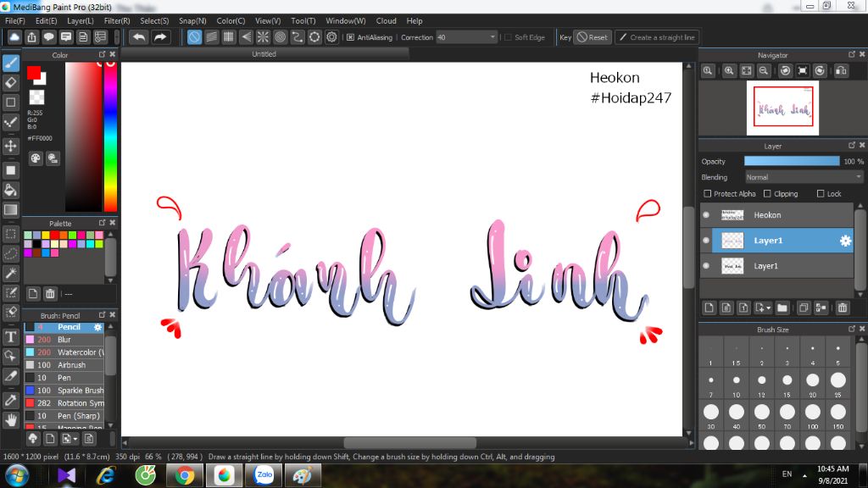The width and height of the screenshot is (868, 488).
Task: Enable circle snap guide
Action: 280,37
